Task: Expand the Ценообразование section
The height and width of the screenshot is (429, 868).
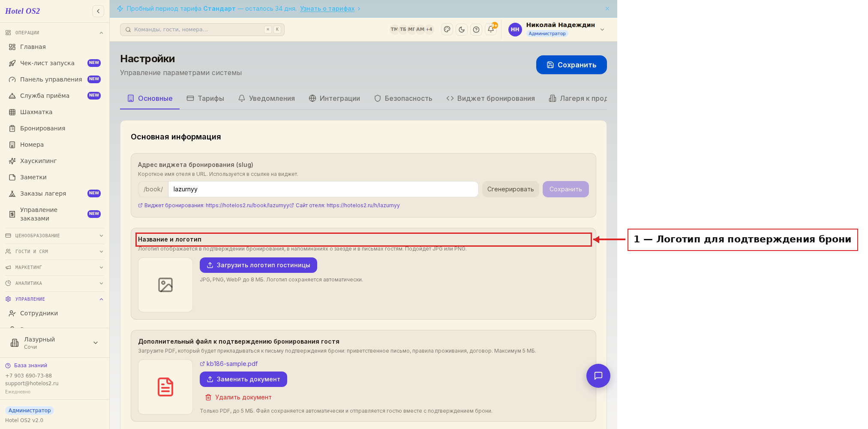Action: 54,236
